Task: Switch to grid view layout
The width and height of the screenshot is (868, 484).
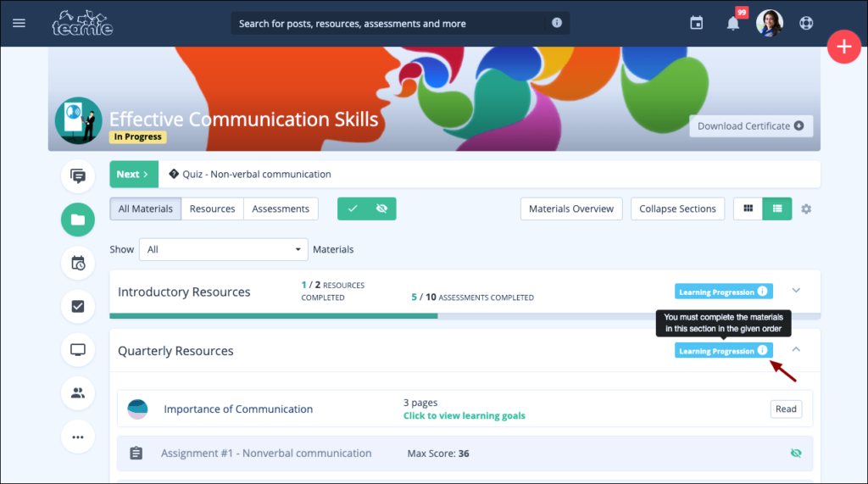Action: point(748,209)
